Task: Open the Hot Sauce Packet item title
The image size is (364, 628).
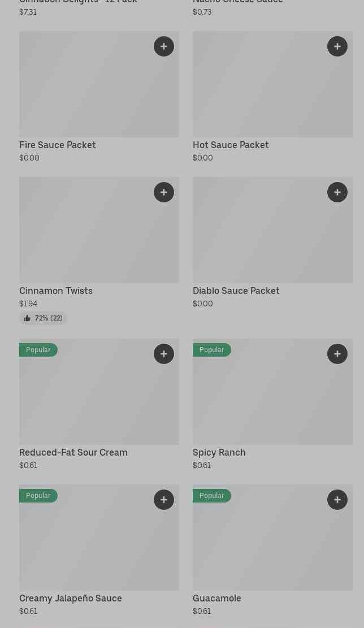Action: (231, 145)
